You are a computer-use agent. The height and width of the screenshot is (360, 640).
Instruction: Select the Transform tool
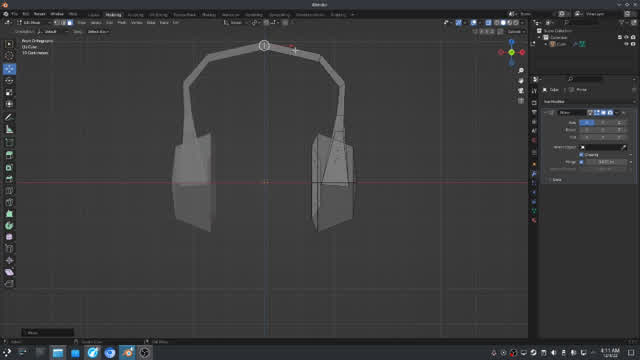pos(9,104)
